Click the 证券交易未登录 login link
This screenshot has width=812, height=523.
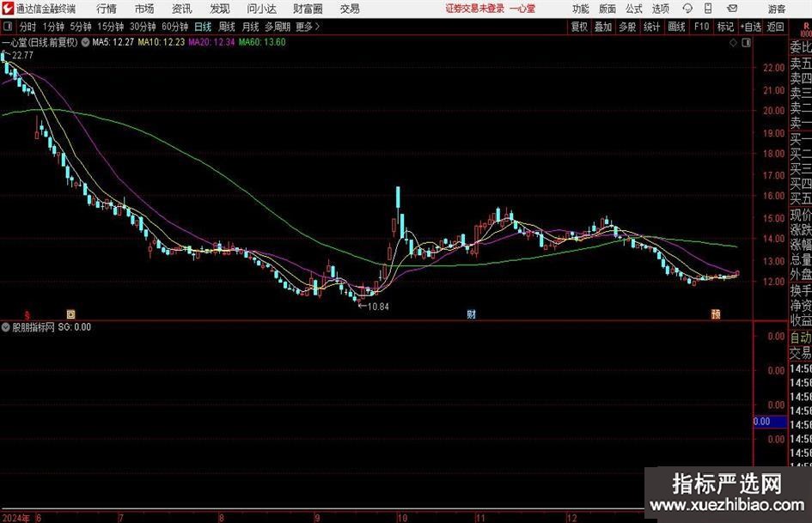pyautogui.click(x=475, y=9)
